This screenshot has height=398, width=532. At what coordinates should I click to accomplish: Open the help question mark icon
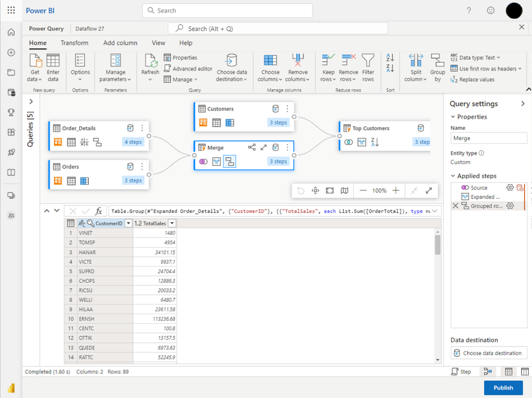point(469,11)
